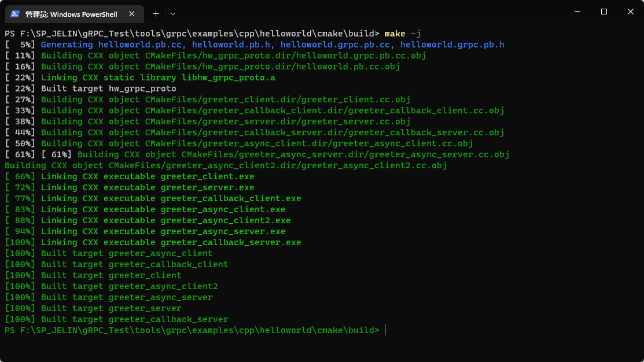Click the 'Built target hw_grpc_proto' line
Screen dimensions: 644x362
[108, 88]
